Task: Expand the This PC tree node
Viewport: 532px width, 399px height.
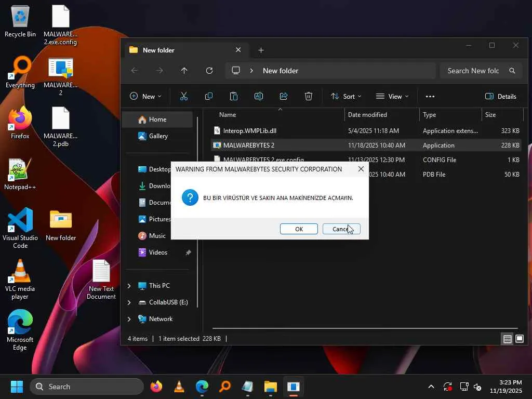Action: click(x=129, y=286)
